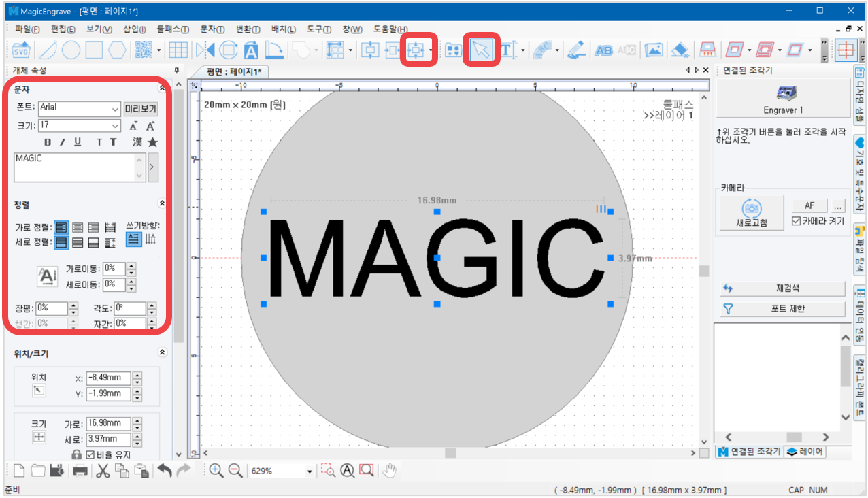This screenshot has height=498, width=868.
Task: Click the canvas horizontal scrollbar thumb
Action: 450,453
